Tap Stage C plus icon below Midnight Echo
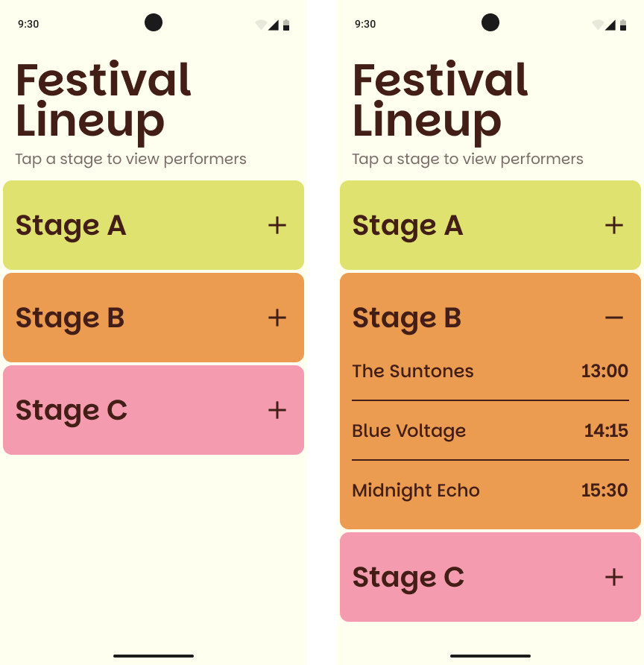Image resolution: width=644 pixels, height=665 pixels. [614, 577]
